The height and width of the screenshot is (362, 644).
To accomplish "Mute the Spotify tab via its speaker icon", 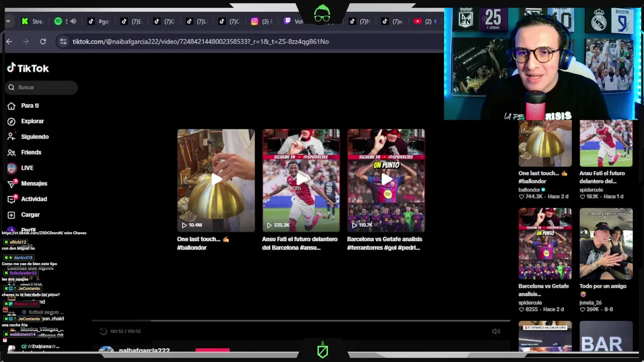I will click(x=73, y=21).
